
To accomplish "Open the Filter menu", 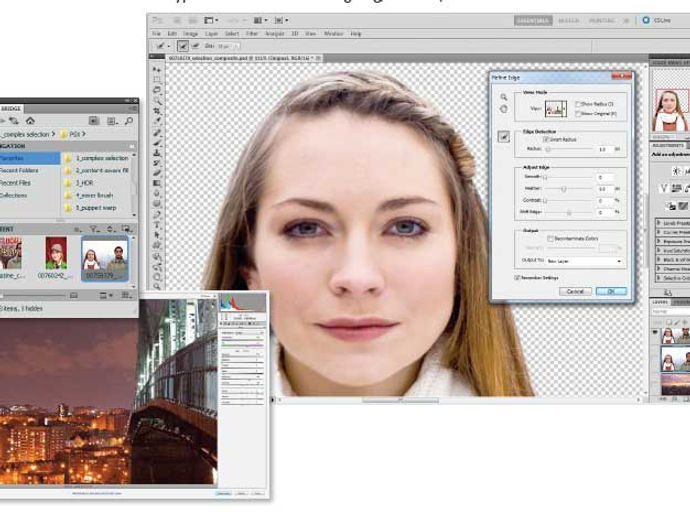I will pyautogui.click(x=251, y=33).
